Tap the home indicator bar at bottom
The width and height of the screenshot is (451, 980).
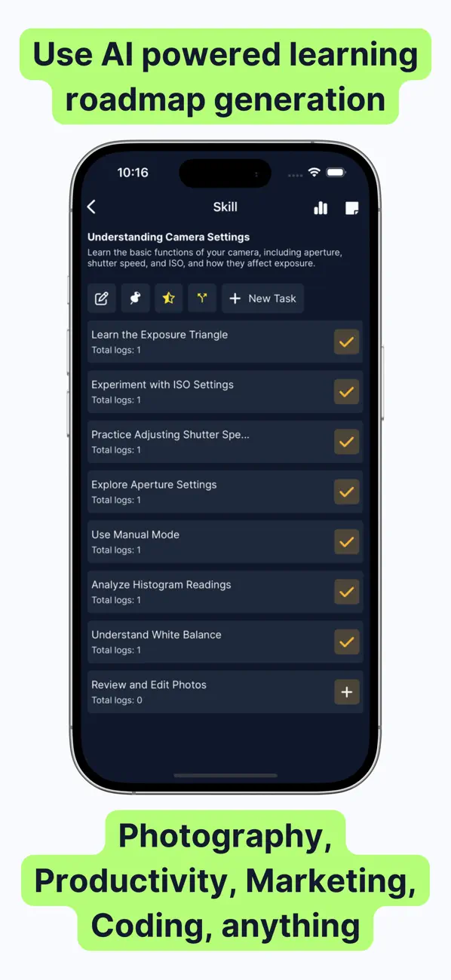(226, 775)
